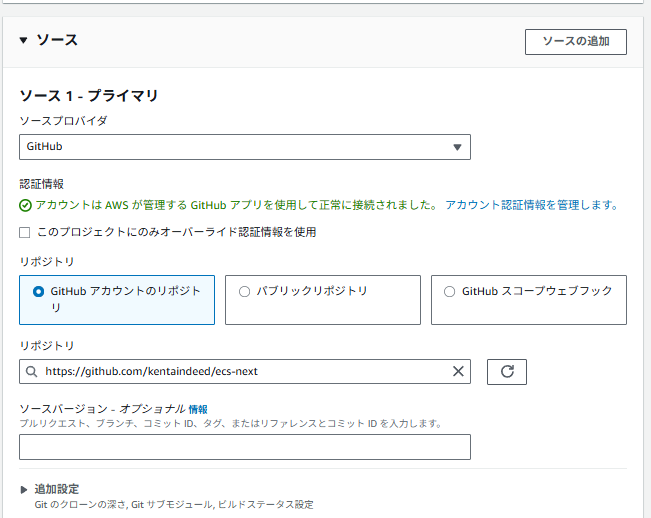Click the refresh repository list icon button

(506, 372)
